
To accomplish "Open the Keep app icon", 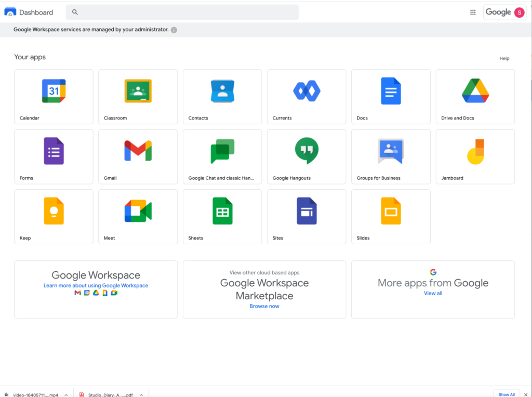I will pyautogui.click(x=54, y=211).
